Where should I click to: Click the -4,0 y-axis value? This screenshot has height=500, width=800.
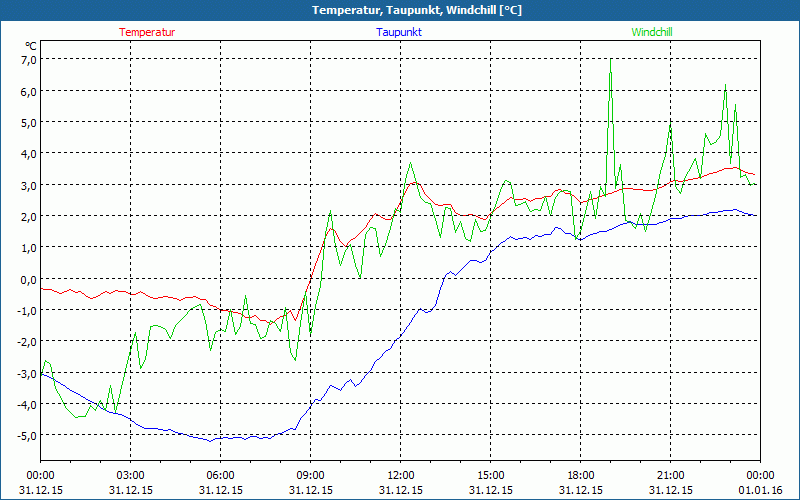[28, 404]
